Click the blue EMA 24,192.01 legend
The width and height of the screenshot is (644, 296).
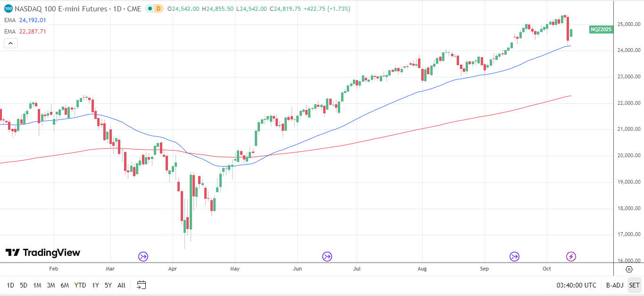click(x=25, y=20)
